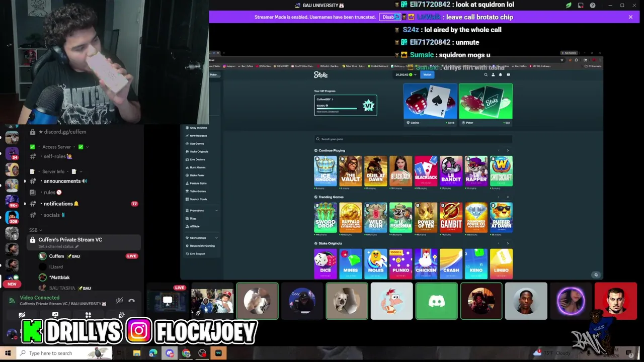The height and width of the screenshot is (362, 644).
Task: Disconnect from voice with hang-up icon
Action: coord(131,301)
